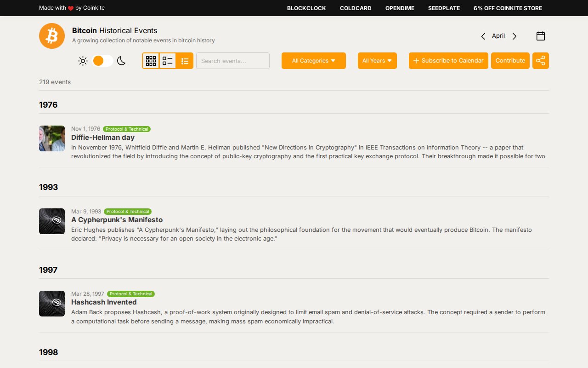Click the Bitcoin logo icon

52,36
